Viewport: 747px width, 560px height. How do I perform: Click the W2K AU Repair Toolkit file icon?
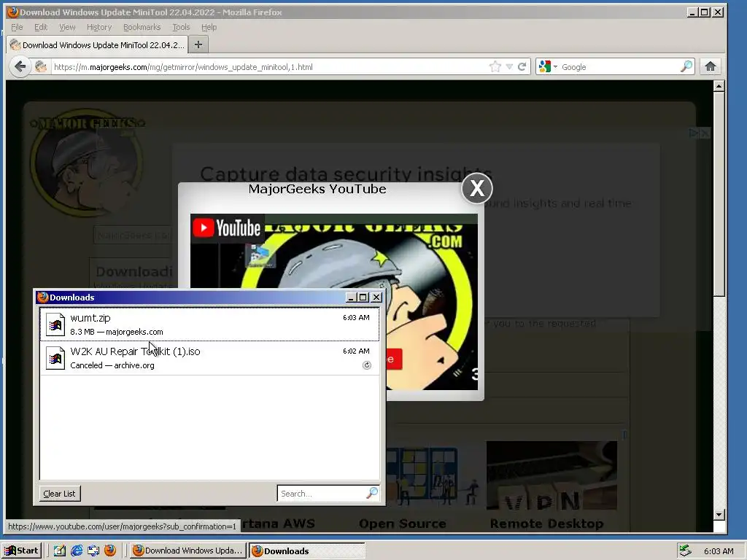click(55, 358)
